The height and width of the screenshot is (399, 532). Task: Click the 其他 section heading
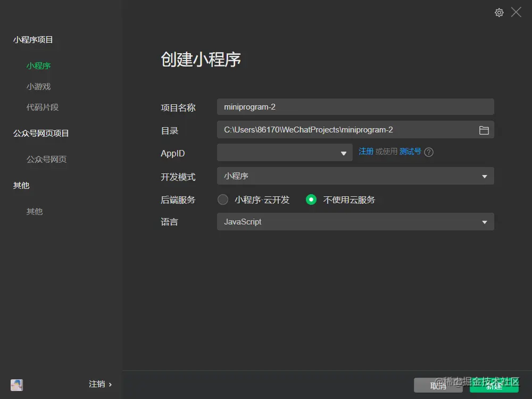[21, 185]
